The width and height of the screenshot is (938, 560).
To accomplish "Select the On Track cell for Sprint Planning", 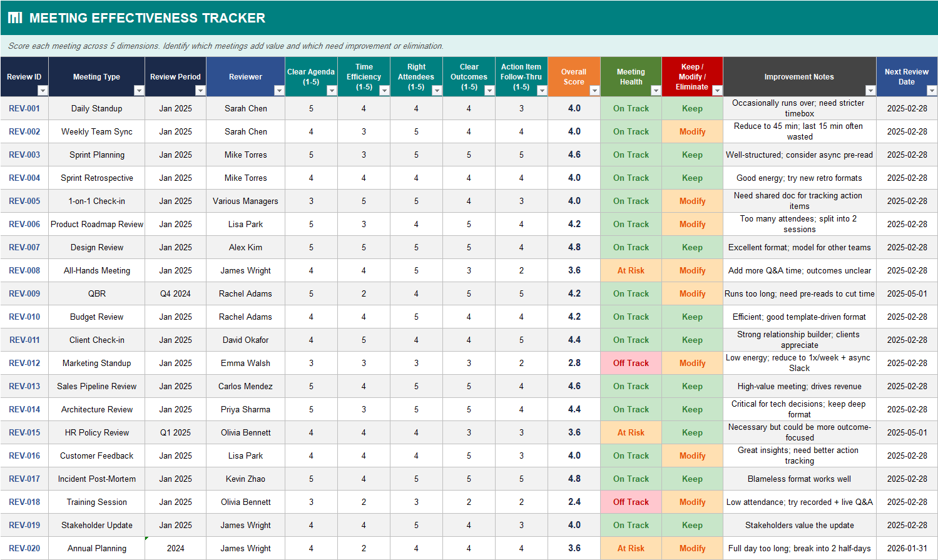I will point(630,155).
